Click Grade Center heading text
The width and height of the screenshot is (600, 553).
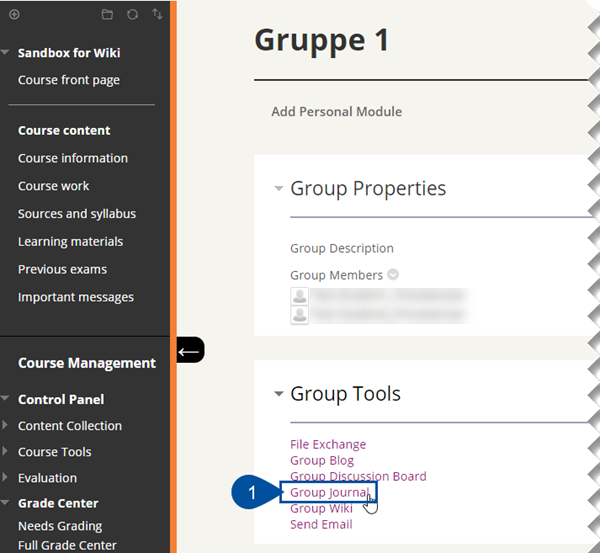58,504
